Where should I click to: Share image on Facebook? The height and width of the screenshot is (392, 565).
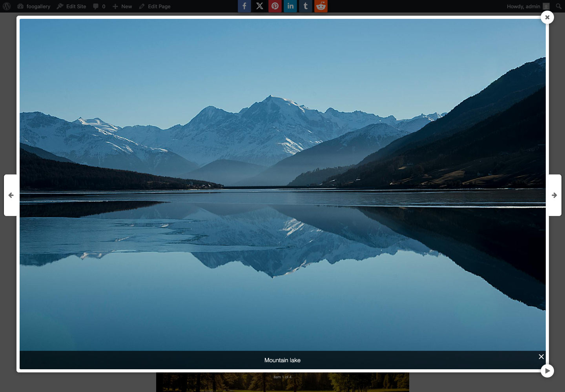244,6
